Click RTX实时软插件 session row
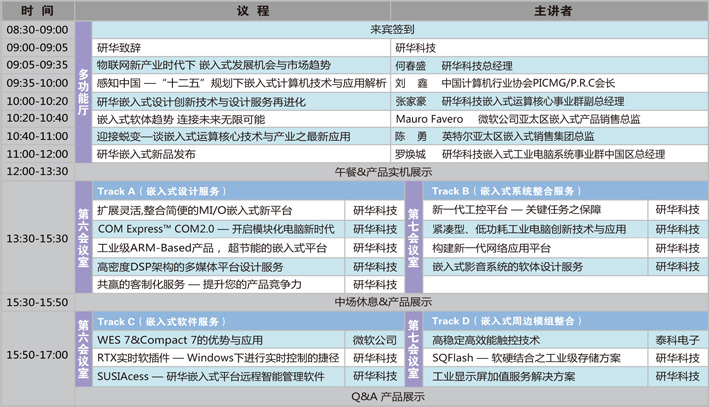This screenshot has height=407, width=710. pos(218,358)
